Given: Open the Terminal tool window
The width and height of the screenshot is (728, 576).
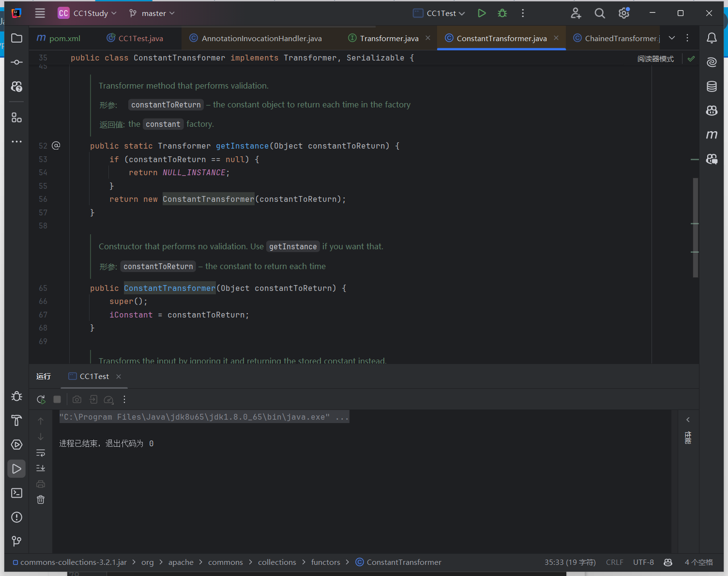Looking at the screenshot, I should coord(16,493).
